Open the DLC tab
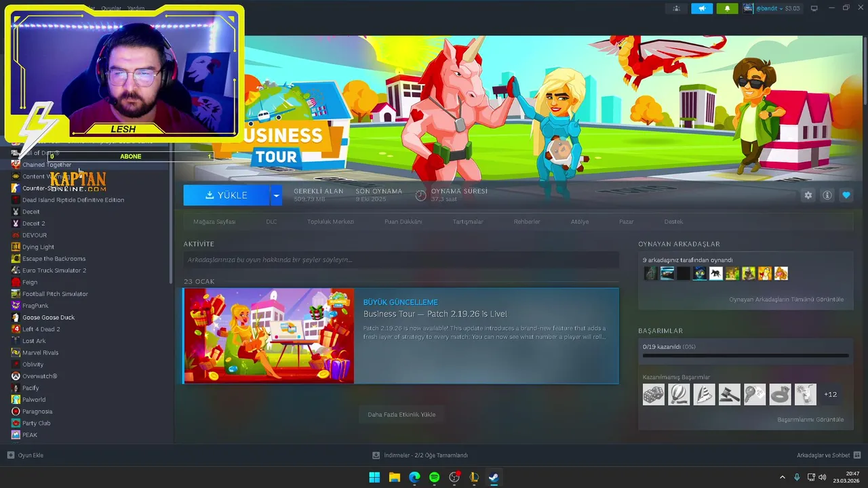This screenshot has height=488, width=868. (271, 222)
